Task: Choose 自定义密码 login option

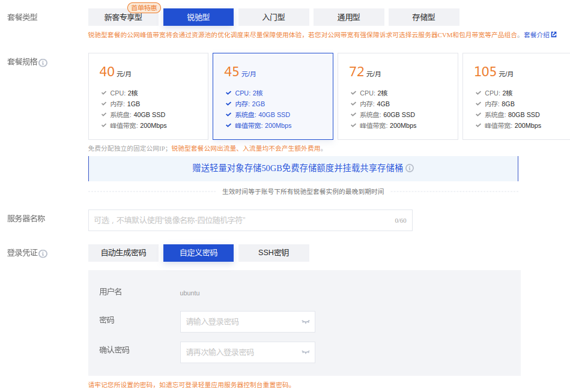Action: [198, 253]
